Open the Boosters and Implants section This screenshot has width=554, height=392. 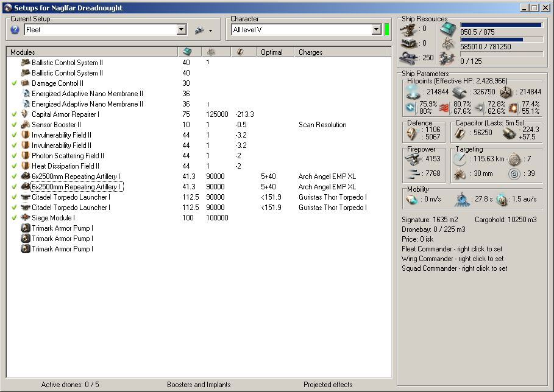199,385
